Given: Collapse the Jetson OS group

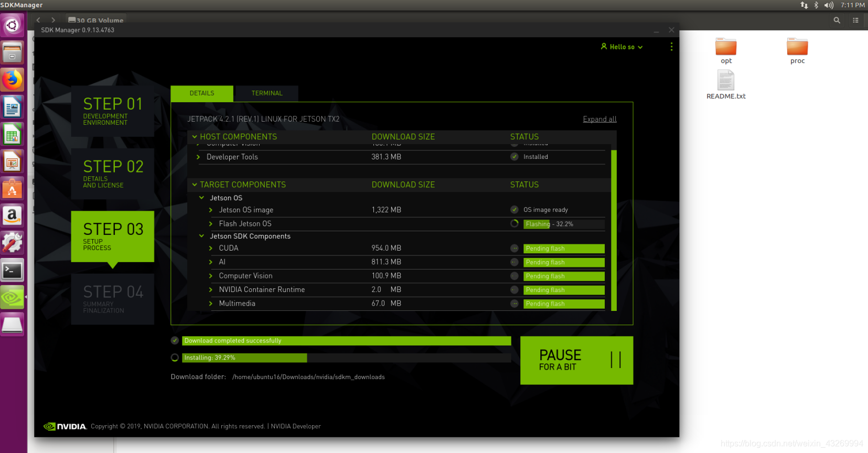Looking at the screenshot, I should (201, 198).
